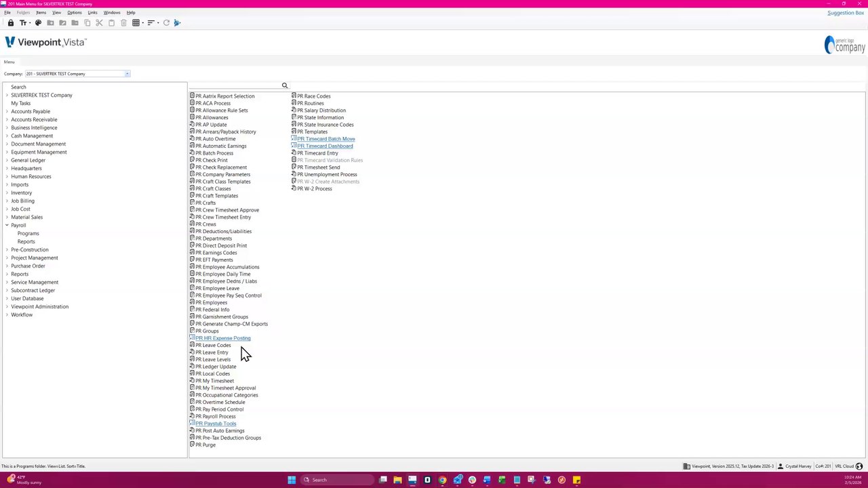Click the lock icon in the toolbar
Screen dimensions: 868x488
click(x=11, y=23)
